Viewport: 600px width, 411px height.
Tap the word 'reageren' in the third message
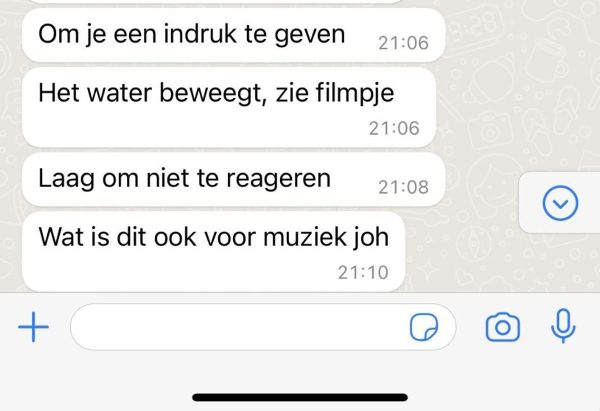[279, 179]
